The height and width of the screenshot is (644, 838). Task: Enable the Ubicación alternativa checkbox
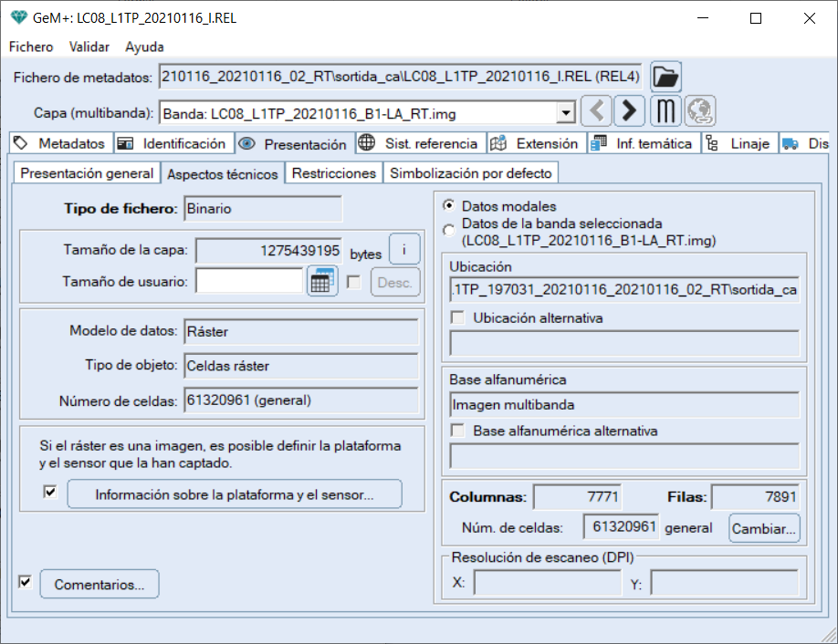459,318
